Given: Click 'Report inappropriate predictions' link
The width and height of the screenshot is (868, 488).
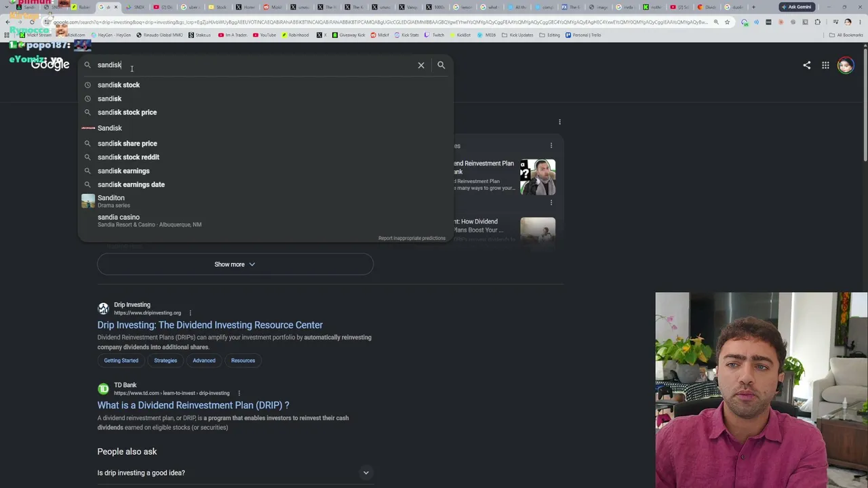Looking at the screenshot, I should coord(412,239).
